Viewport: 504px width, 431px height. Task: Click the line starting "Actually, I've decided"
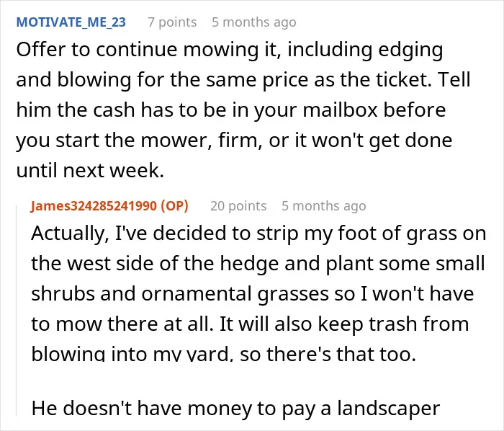[x=258, y=234]
